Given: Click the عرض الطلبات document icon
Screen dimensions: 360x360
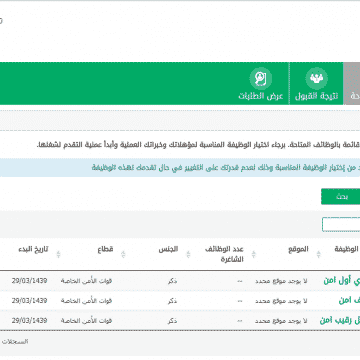Looking at the screenshot, I should (x=261, y=79).
